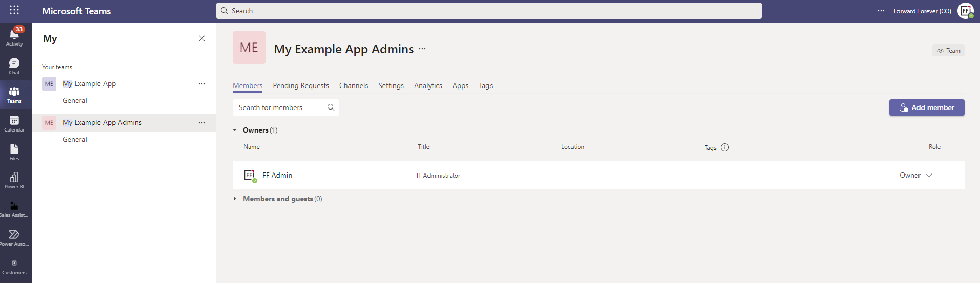
Task: Expand the Members and guests section
Action: click(x=235, y=199)
